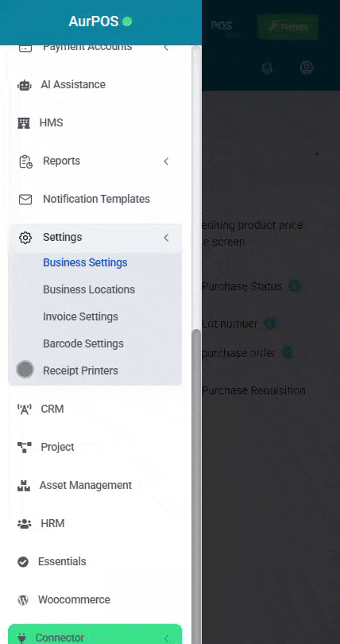The width and height of the screenshot is (340, 644).
Task: Go to Business Locations
Action: 89,289
